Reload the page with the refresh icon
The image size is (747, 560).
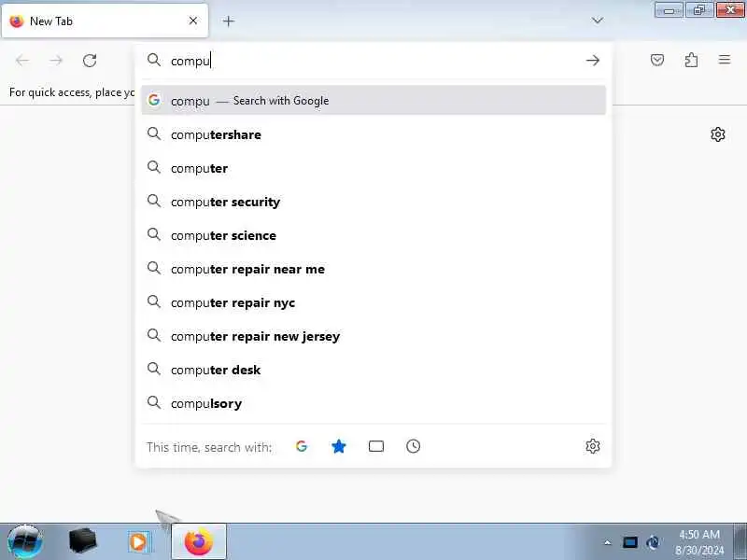point(90,61)
